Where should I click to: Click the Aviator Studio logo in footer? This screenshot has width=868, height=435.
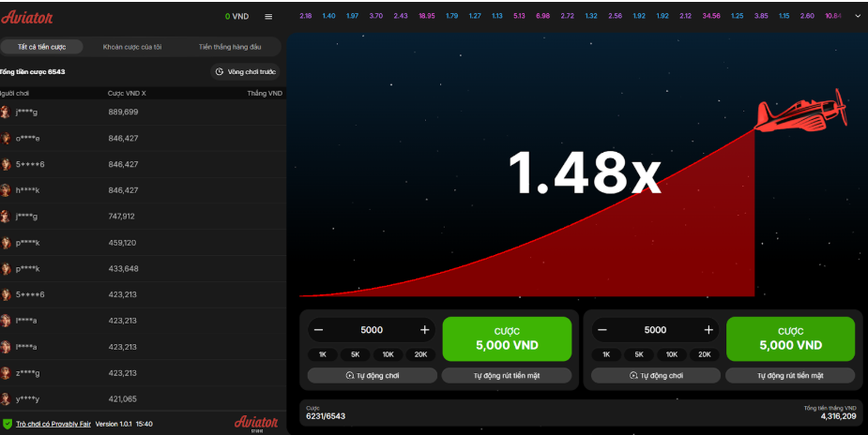tap(256, 424)
